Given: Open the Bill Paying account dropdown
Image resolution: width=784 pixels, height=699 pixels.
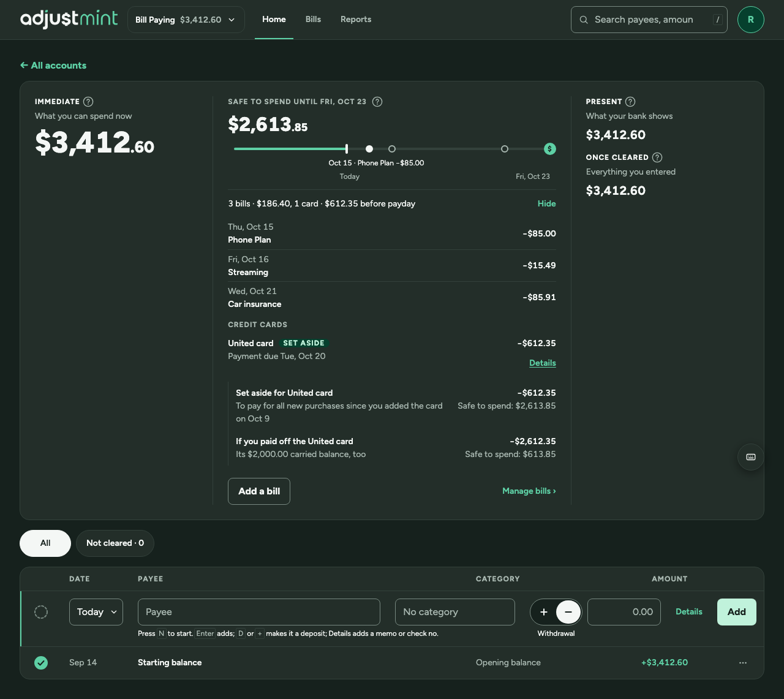Looking at the screenshot, I should tap(186, 20).
